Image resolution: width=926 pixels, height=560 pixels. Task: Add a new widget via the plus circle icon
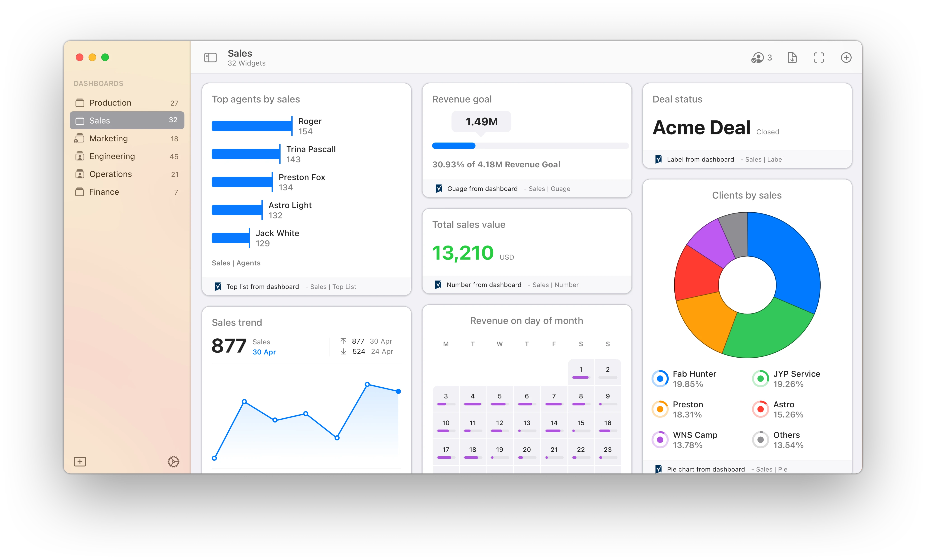tap(846, 57)
